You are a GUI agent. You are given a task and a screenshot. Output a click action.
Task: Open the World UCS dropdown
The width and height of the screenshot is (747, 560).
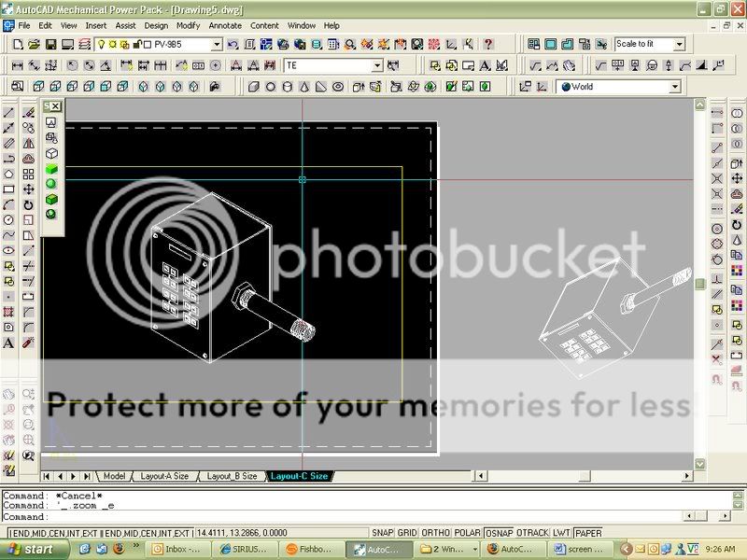pyautogui.click(x=674, y=87)
